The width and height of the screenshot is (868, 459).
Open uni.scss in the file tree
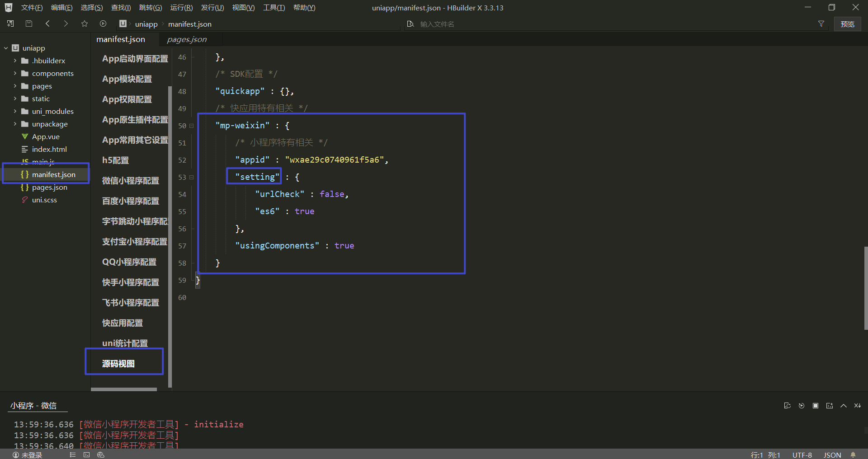pos(45,200)
